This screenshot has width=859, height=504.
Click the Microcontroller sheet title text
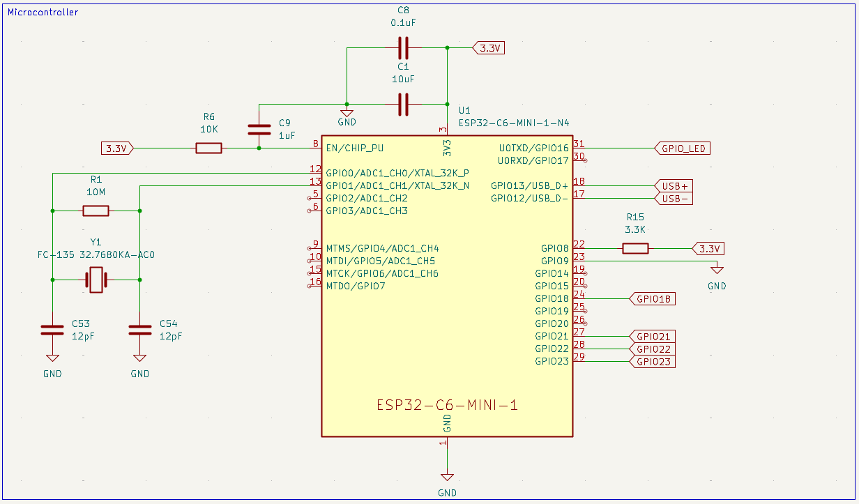43,12
